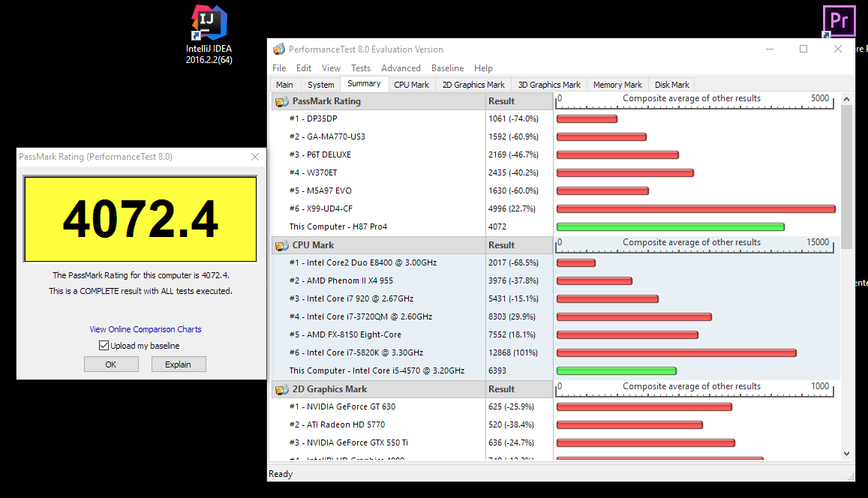Screen dimensions: 868x498
Task: Open the Tests menu
Action: [360, 68]
